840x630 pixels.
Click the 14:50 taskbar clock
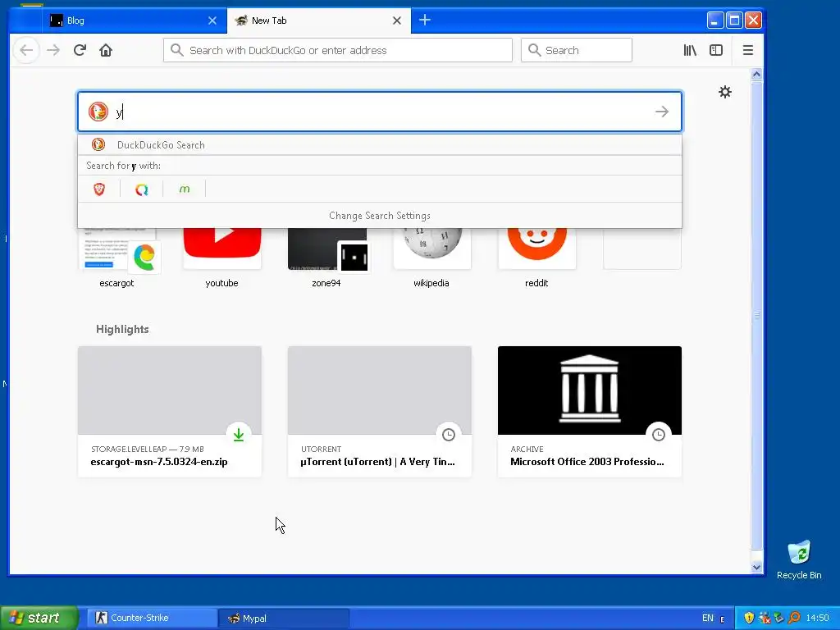818,619
